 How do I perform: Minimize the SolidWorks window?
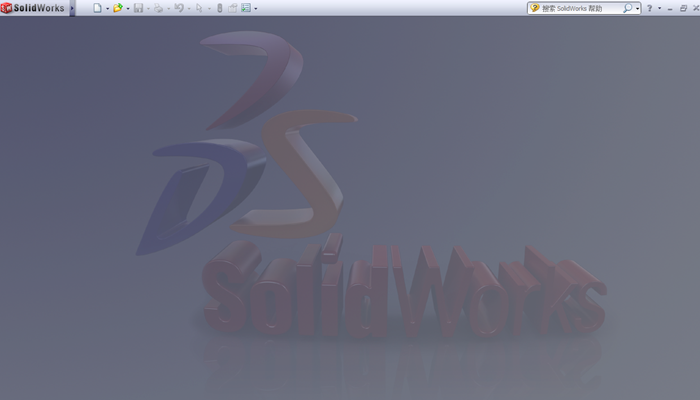[x=670, y=8]
